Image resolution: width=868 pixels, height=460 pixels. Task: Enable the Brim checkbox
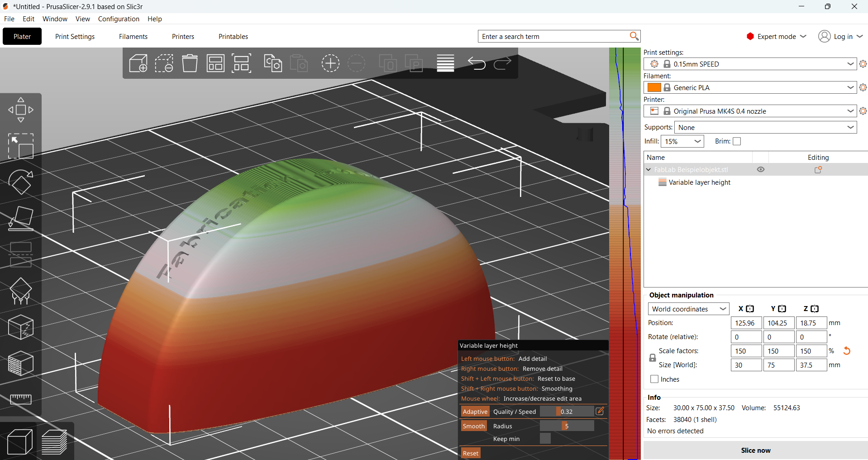pyautogui.click(x=737, y=141)
